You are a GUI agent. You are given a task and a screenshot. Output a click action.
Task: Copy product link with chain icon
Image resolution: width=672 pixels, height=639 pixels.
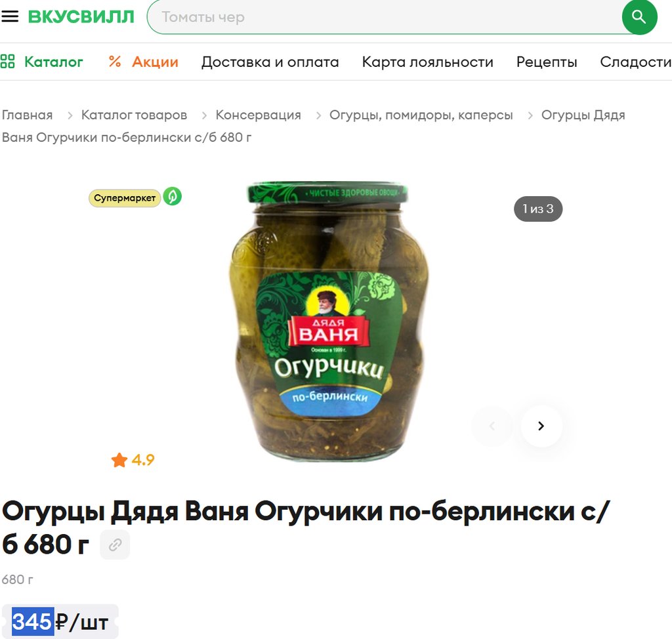point(115,545)
